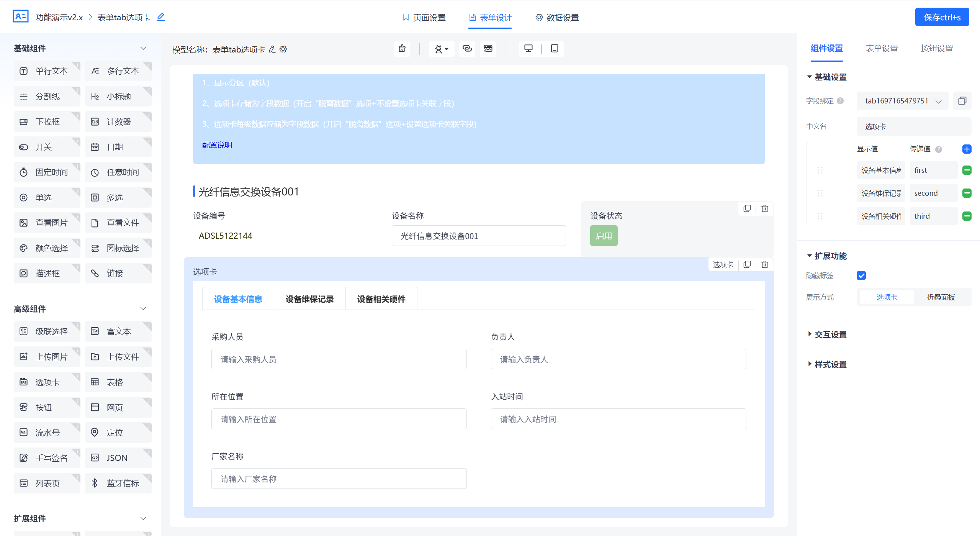The image size is (980, 536).
Task: Remove the third option with green minus button
Action: [x=967, y=216]
